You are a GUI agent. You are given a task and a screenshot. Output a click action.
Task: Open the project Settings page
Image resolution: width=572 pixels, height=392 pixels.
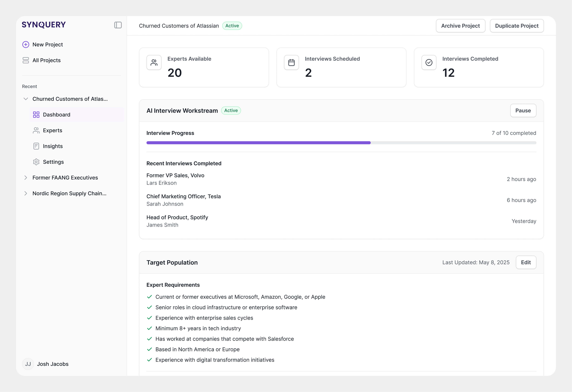(76, 162)
